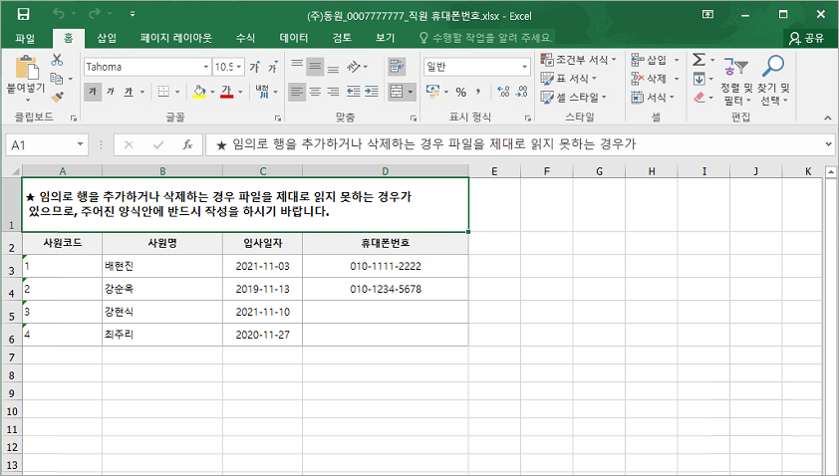
Task: Switch to the 삽입 tab
Action: point(106,38)
